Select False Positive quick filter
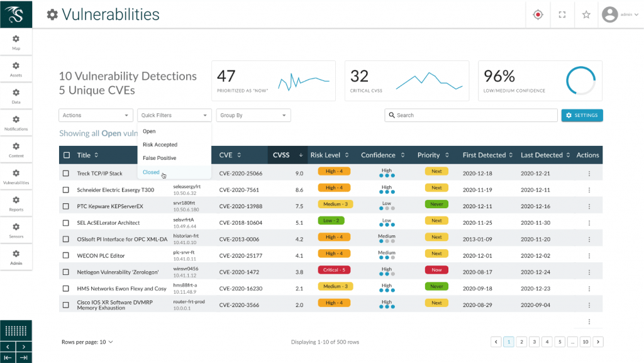The height and width of the screenshot is (363, 644). click(x=174, y=158)
